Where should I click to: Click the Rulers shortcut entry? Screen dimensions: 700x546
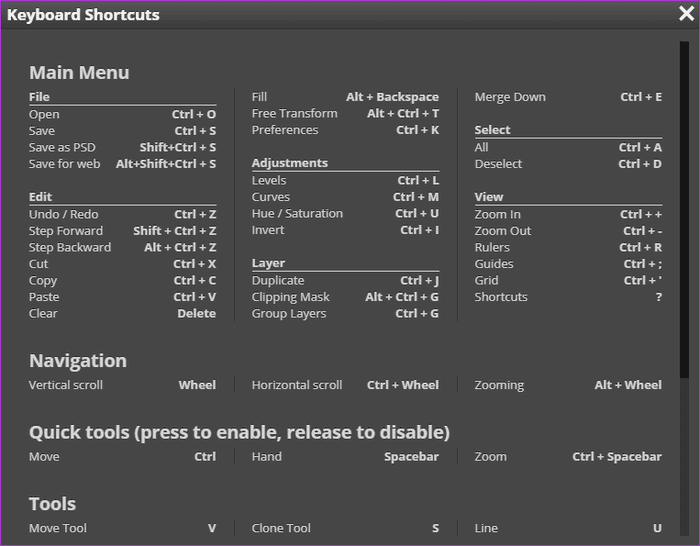(x=492, y=247)
